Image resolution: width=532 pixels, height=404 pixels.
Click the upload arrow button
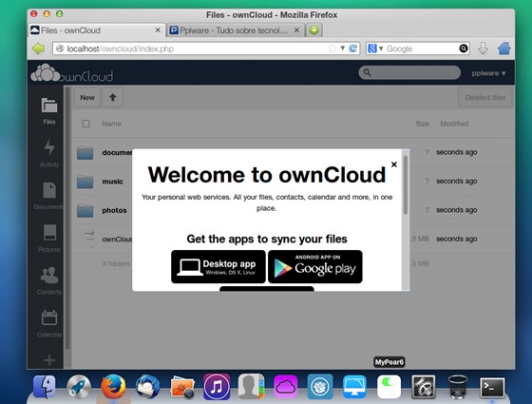point(113,98)
